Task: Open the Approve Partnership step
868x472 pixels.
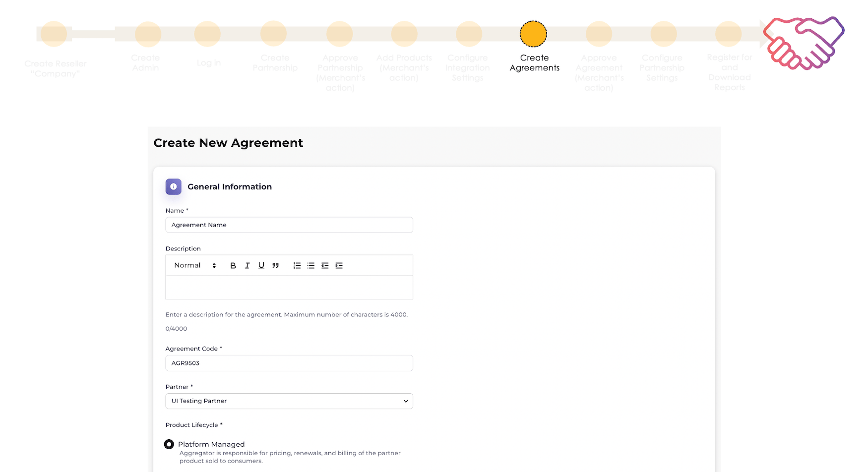Action: tap(340, 34)
